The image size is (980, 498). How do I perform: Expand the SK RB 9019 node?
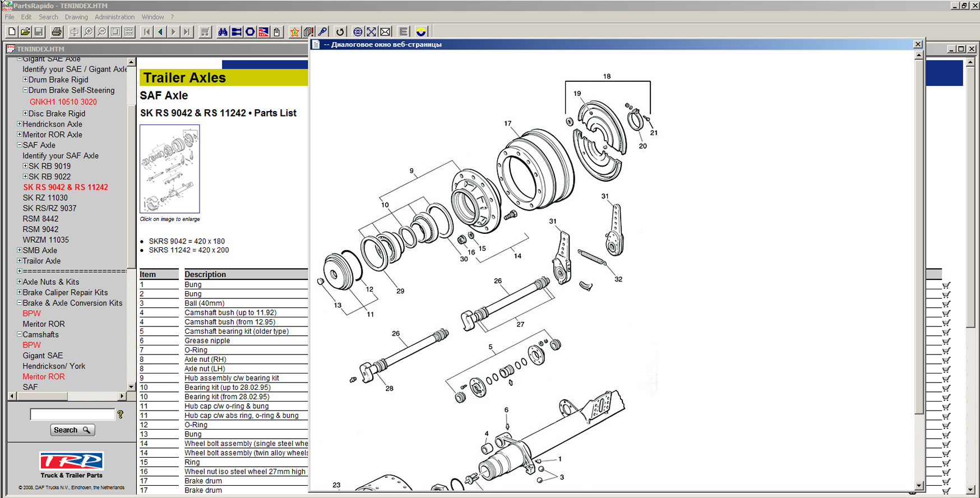coord(25,166)
